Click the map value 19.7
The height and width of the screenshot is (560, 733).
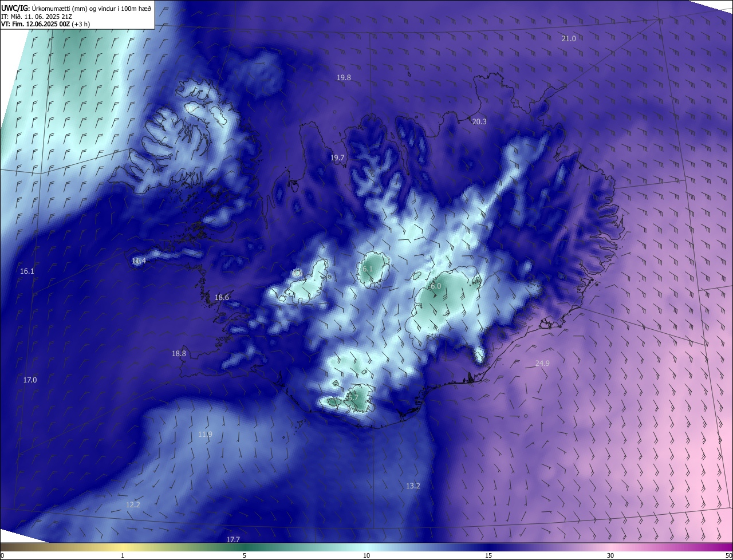[337, 157]
